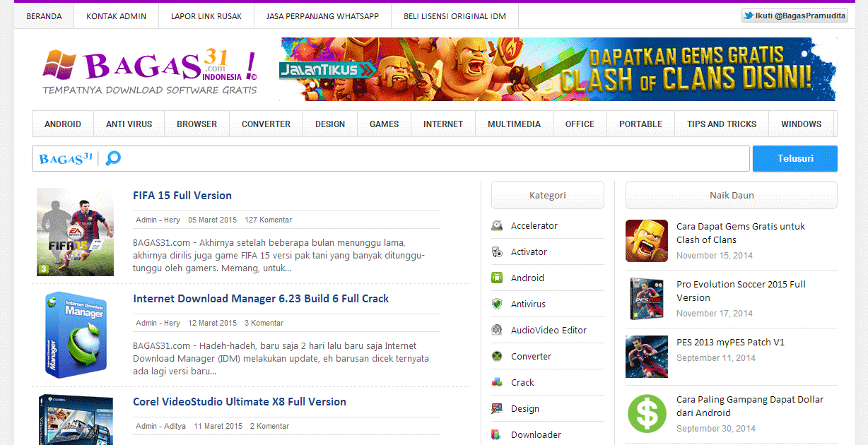Select the Anti Virus category tab

pyautogui.click(x=129, y=124)
